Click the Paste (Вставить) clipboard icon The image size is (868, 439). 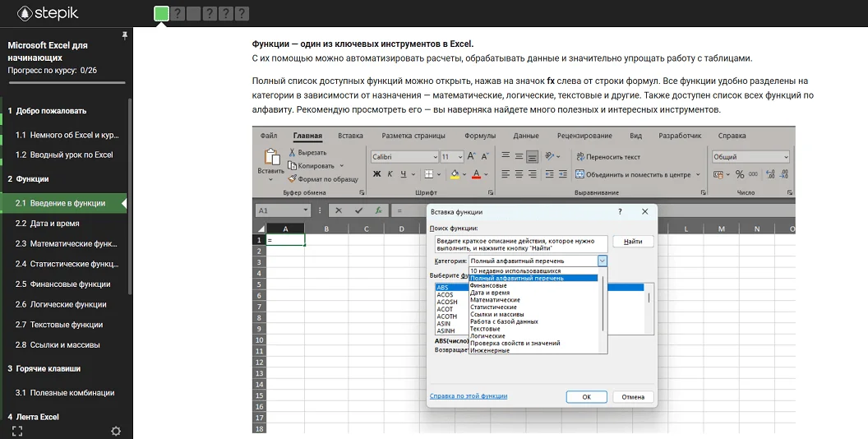click(270, 158)
